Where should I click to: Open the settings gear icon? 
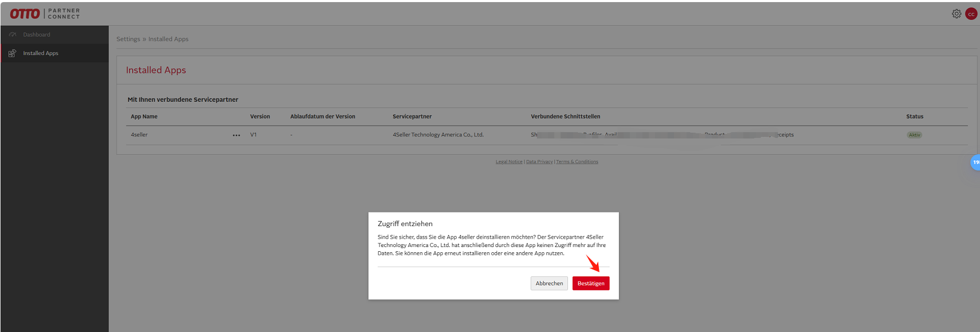tap(956, 14)
